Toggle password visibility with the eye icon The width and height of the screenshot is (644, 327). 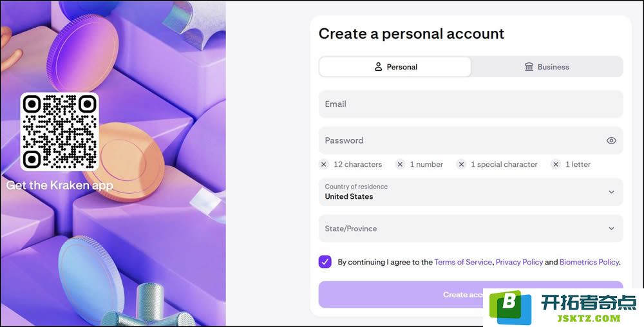coord(611,140)
